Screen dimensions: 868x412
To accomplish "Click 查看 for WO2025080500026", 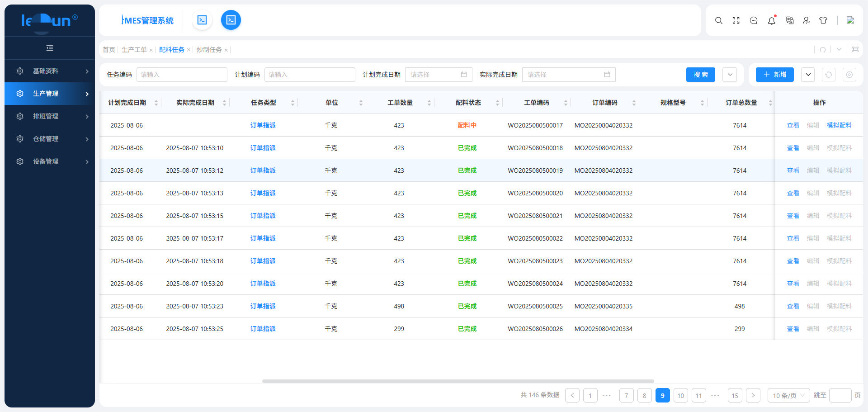I will (793, 329).
